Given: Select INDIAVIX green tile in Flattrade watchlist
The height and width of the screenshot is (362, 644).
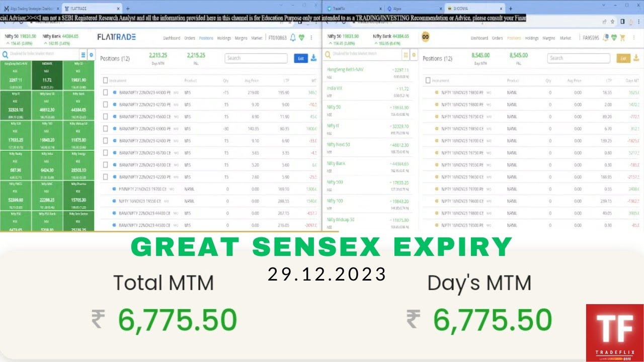Looking at the screenshot, I should [47, 75].
